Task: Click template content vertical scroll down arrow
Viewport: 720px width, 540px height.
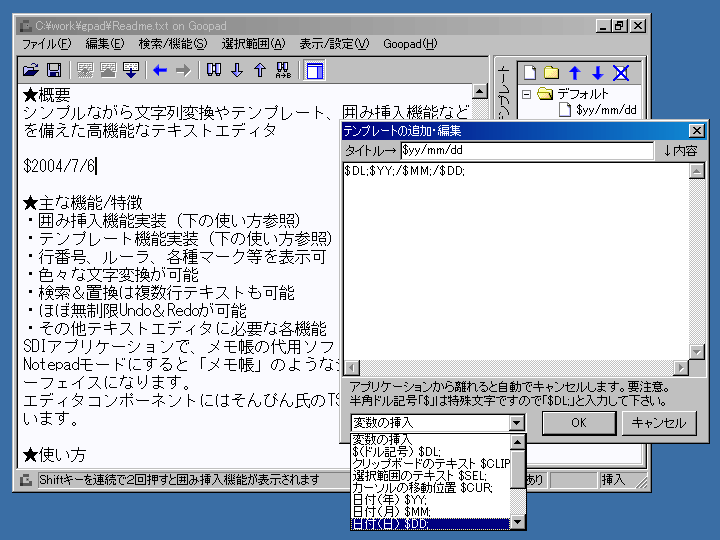Action: [697, 352]
